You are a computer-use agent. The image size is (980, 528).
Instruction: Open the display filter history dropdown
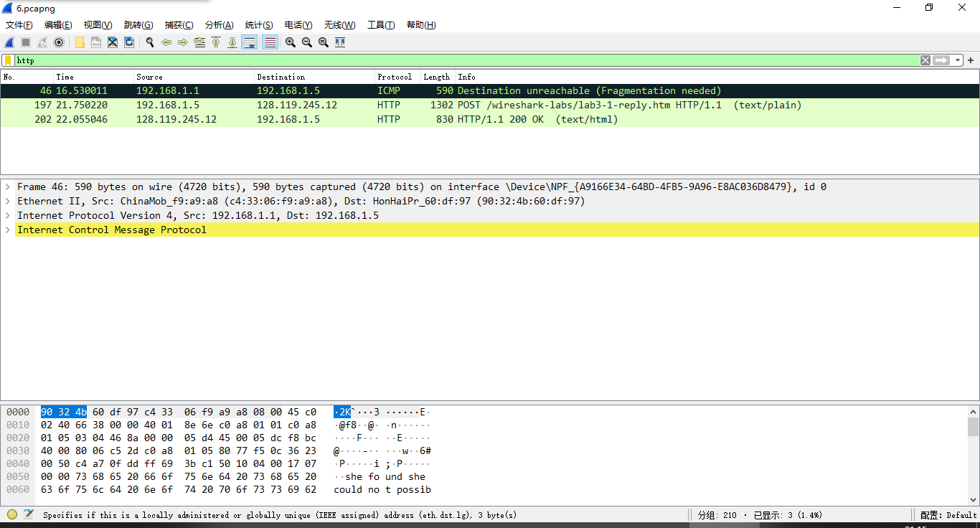[x=958, y=60]
